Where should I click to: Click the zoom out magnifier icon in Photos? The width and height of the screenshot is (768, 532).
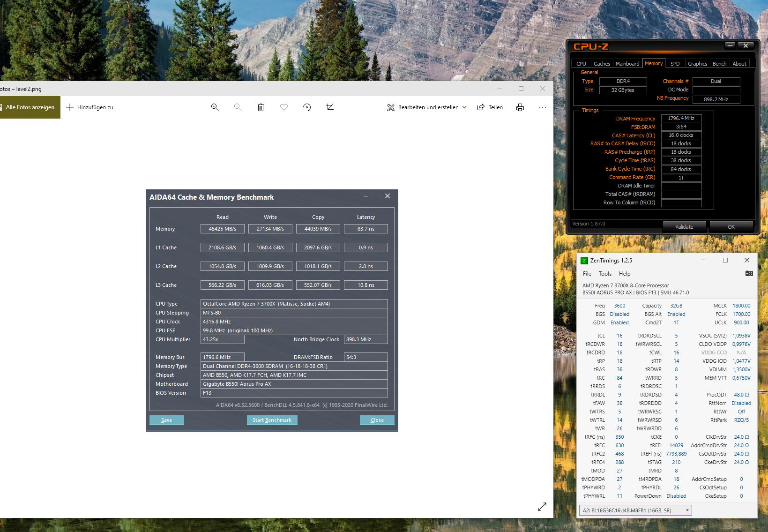[x=238, y=107]
